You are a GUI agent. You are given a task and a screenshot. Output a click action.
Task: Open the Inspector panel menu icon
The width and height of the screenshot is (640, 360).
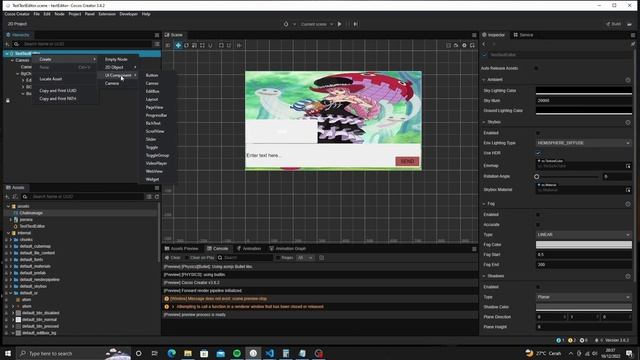(x=633, y=35)
